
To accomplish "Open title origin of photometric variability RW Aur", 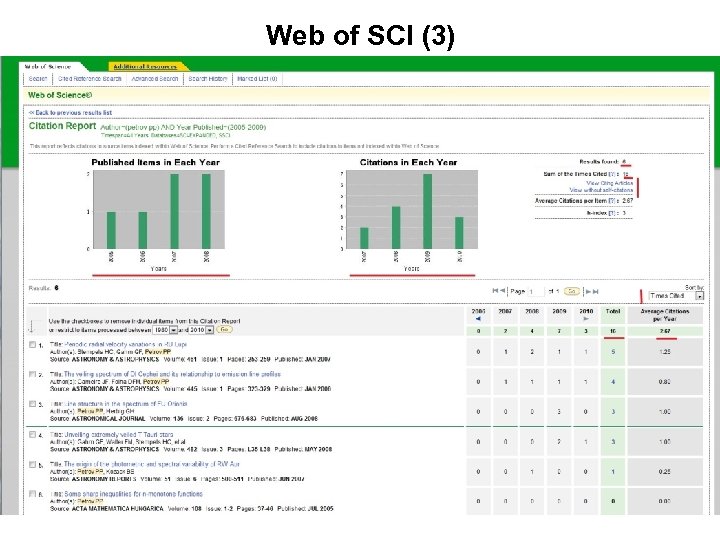I will 152,464.
